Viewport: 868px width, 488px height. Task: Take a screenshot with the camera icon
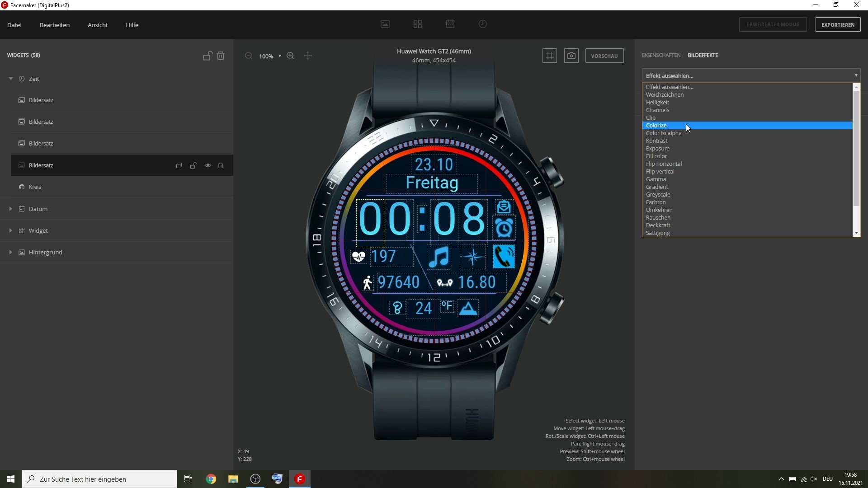(x=571, y=56)
